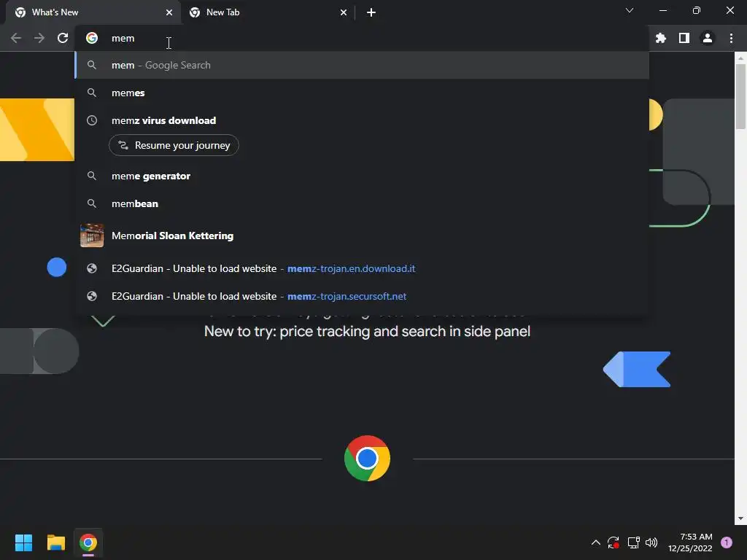Open Chrome's three-dot menu
This screenshot has width=747, height=560.
tap(731, 38)
